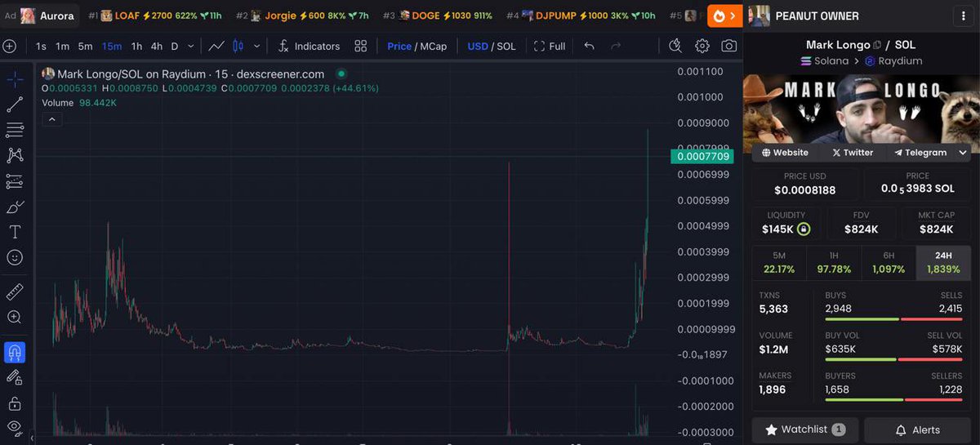
Task: Click the PEANUT OWNER profile avatar
Action: click(759, 16)
